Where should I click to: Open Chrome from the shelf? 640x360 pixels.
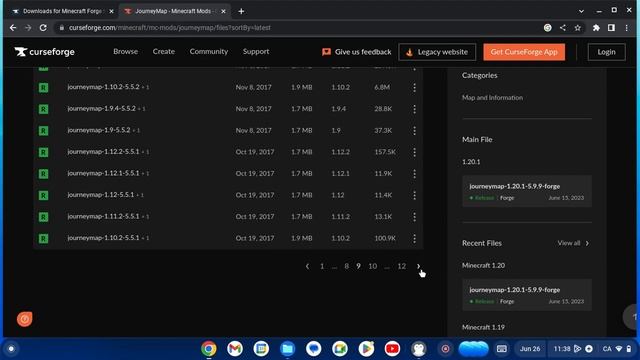click(209, 349)
